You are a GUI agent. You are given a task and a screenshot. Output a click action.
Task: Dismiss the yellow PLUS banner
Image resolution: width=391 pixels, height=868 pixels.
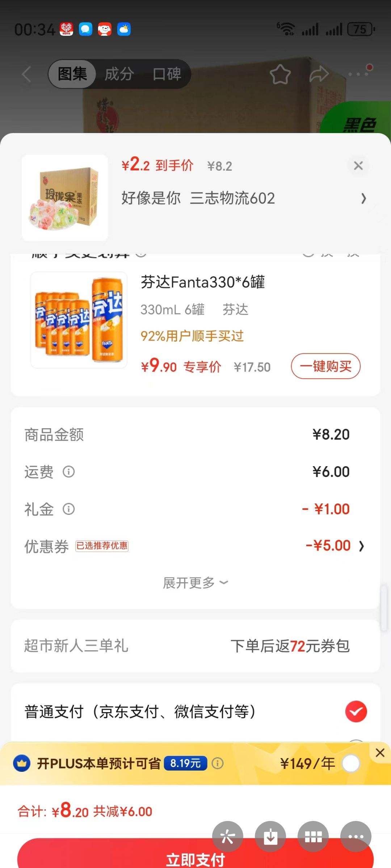[x=380, y=753]
